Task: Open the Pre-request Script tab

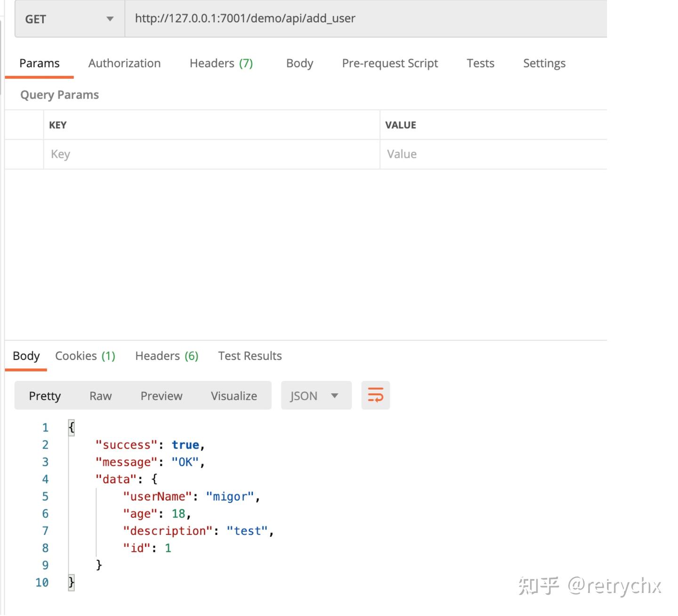Action: click(x=390, y=63)
